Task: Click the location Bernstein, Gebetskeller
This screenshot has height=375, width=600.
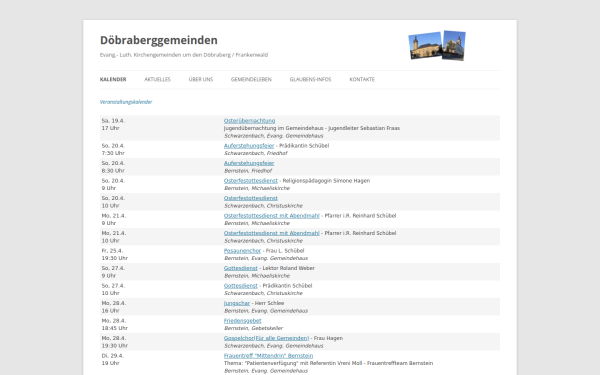Action: (x=253, y=328)
